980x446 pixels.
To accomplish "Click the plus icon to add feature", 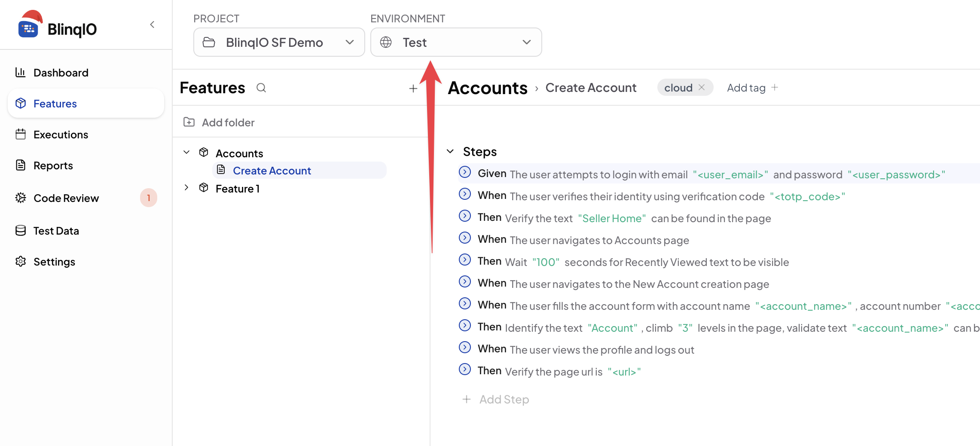I will click(413, 89).
